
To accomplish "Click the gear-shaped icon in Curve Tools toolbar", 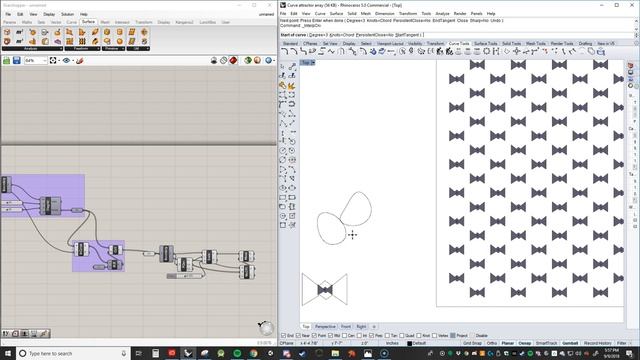I will (x=487, y=51).
